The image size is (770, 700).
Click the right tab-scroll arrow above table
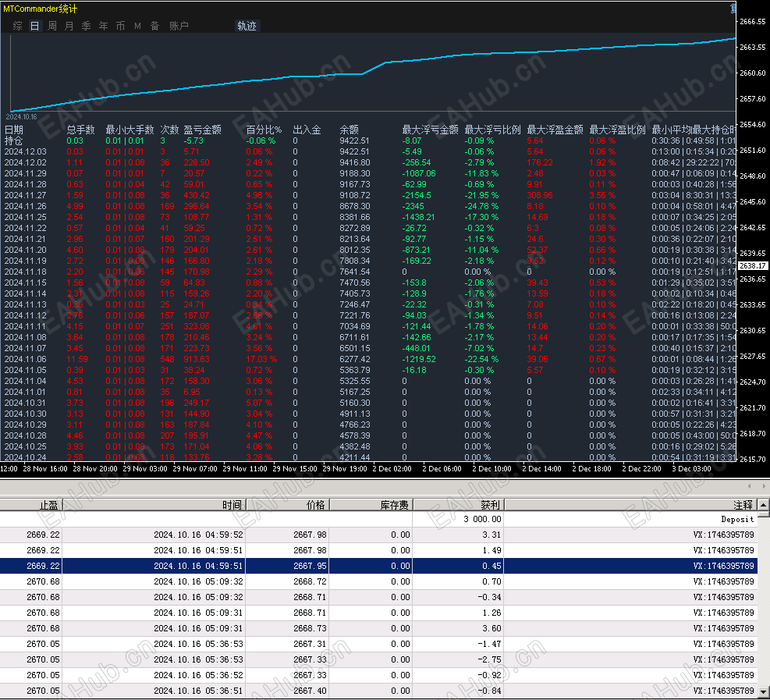tap(763, 487)
